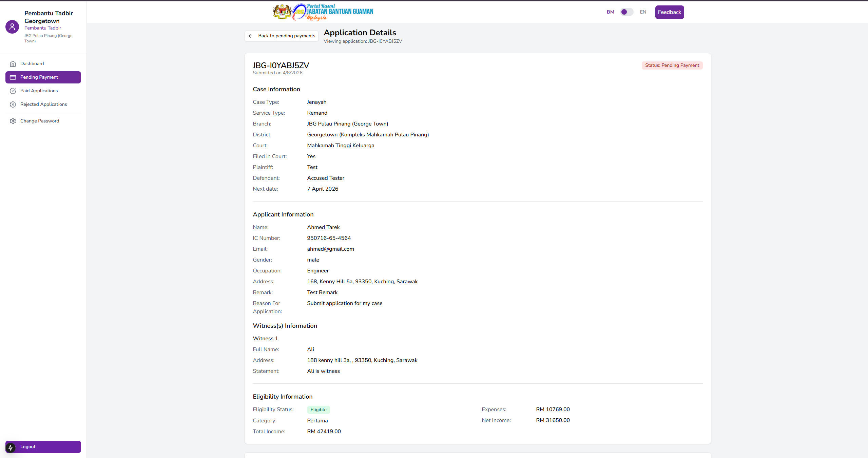The width and height of the screenshot is (868, 458).
Task: Click the Paid Applications checkmark icon
Action: point(13,91)
